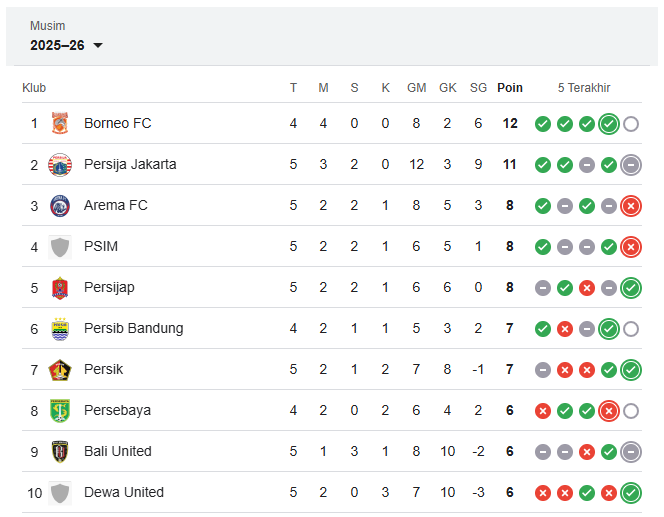Click the Bali United club crest

pos(61,452)
